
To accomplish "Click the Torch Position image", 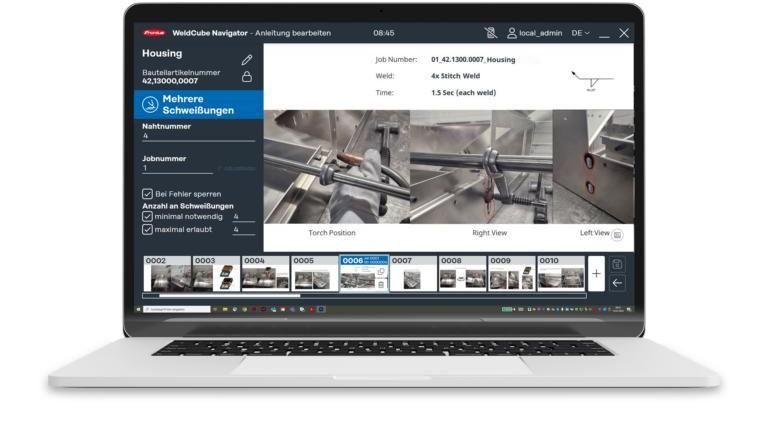I will pos(336,167).
